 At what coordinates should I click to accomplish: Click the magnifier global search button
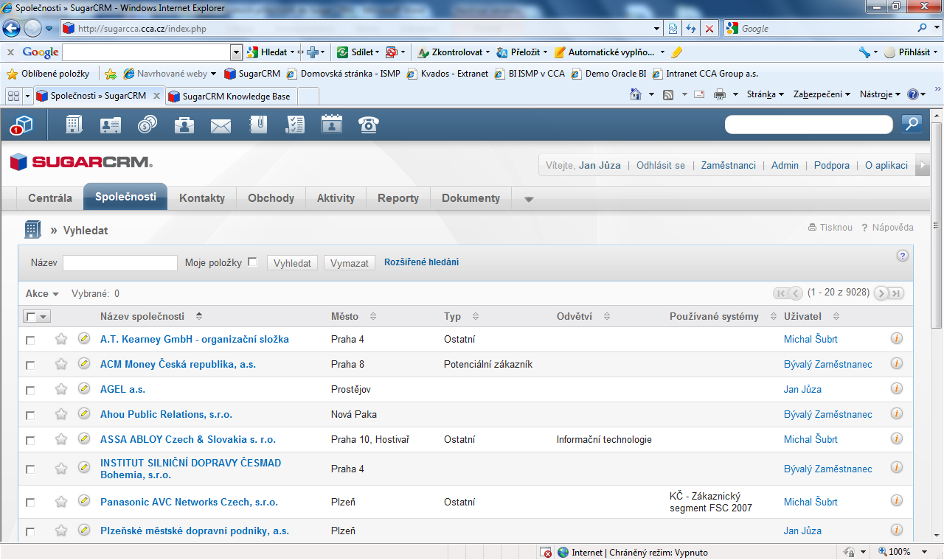pyautogui.click(x=912, y=124)
